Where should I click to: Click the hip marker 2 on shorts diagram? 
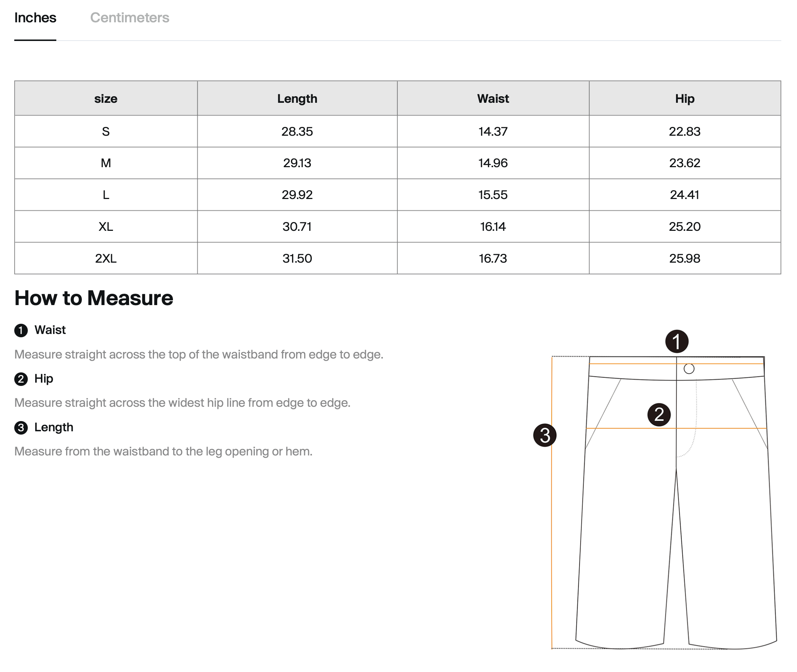(659, 414)
